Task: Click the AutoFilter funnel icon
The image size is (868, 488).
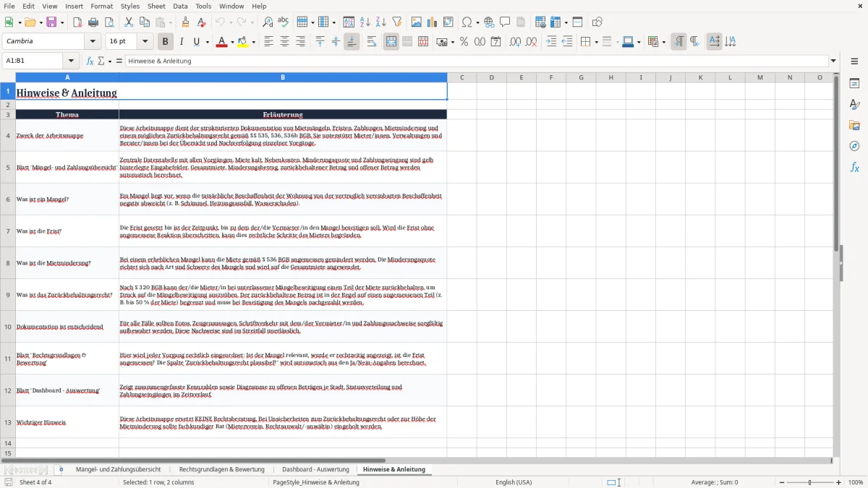Action: 397,22
